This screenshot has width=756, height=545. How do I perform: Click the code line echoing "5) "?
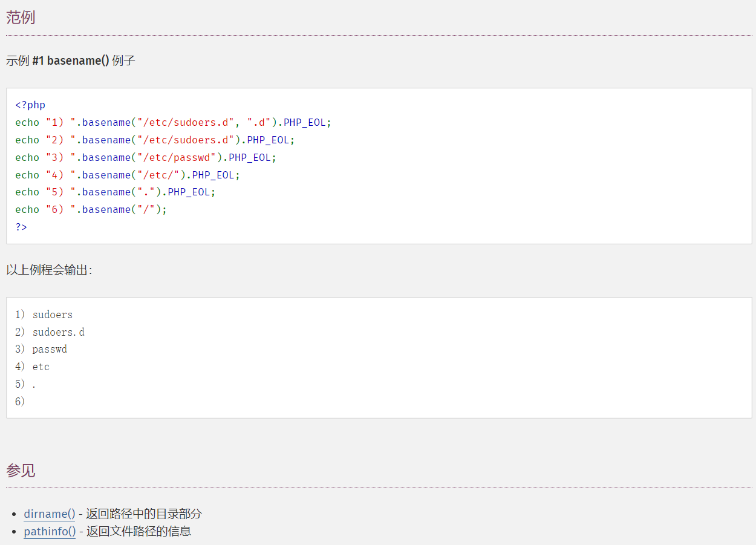point(115,192)
